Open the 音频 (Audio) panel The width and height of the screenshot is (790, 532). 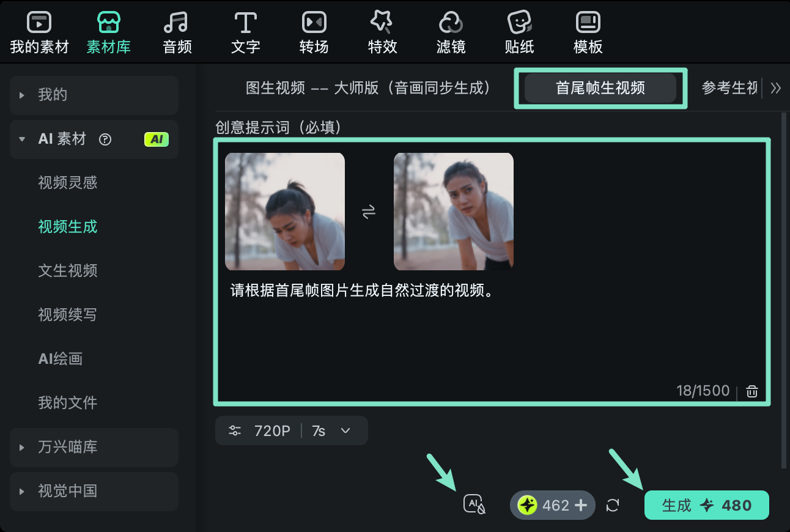[x=177, y=31]
